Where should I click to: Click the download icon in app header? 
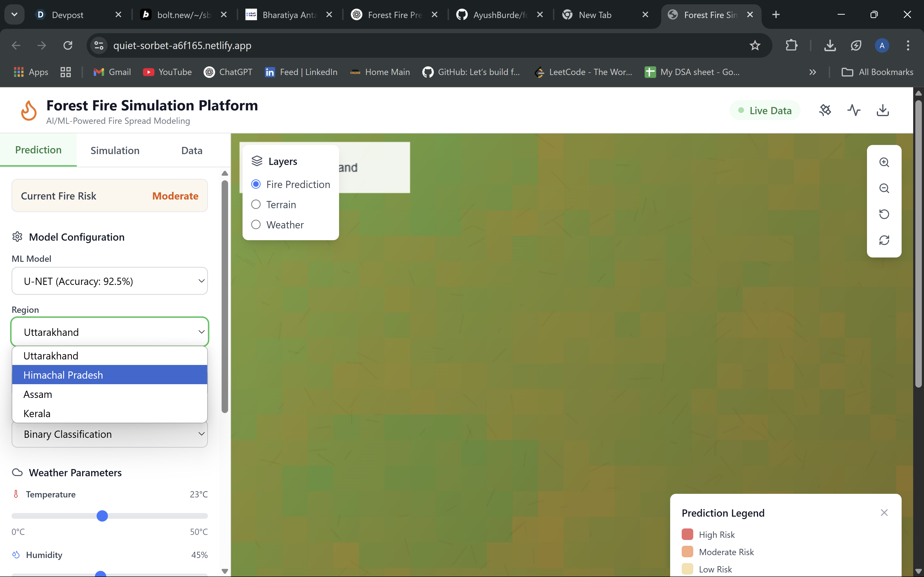click(x=882, y=110)
